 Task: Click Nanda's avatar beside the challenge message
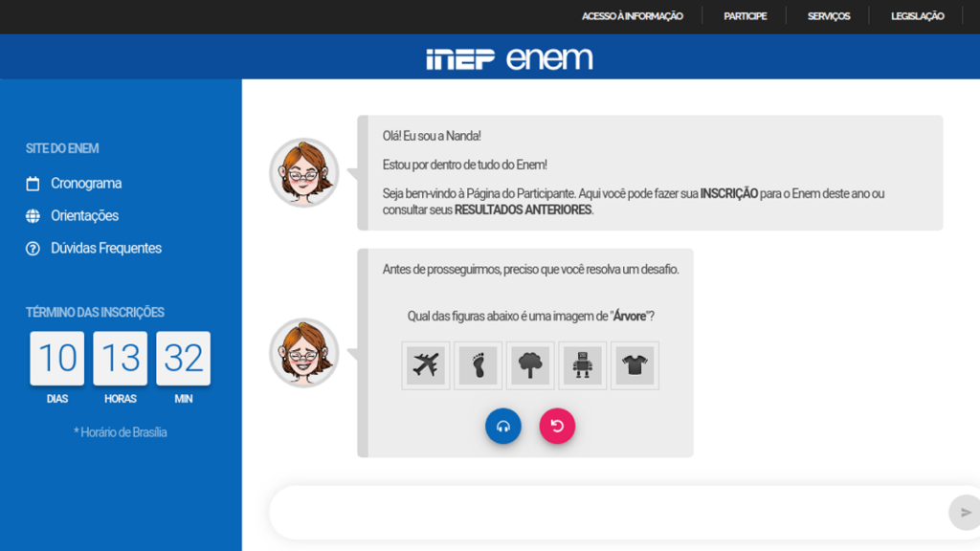(x=304, y=353)
